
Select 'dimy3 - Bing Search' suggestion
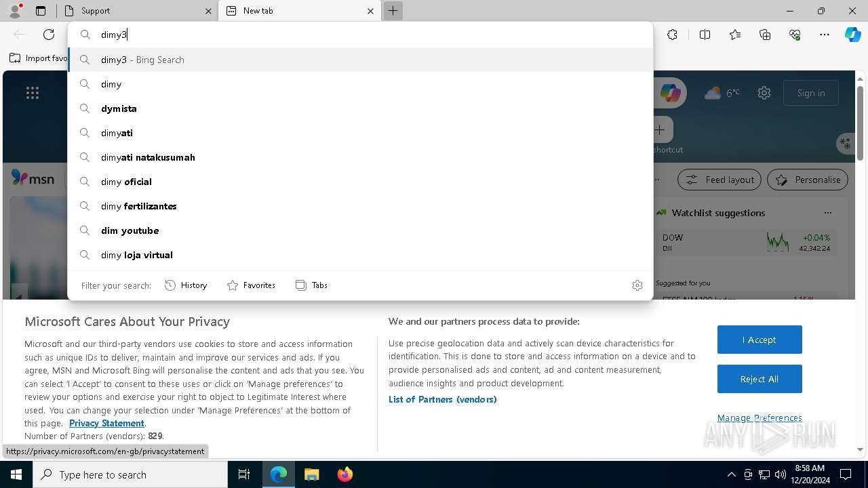[x=360, y=60]
